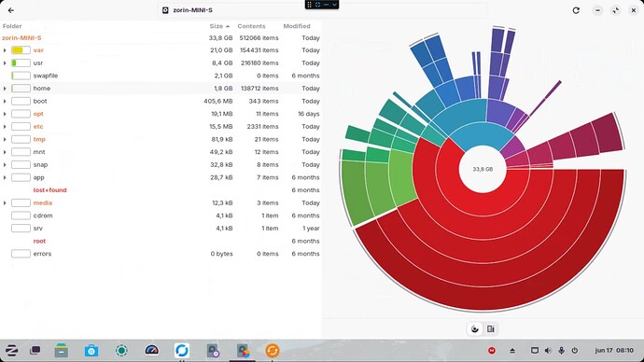Sort by the Contents column header
644x362 pixels.
coord(251,26)
